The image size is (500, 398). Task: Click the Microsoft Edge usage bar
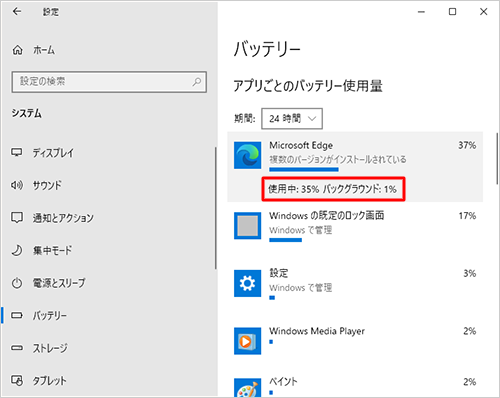click(x=304, y=169)
